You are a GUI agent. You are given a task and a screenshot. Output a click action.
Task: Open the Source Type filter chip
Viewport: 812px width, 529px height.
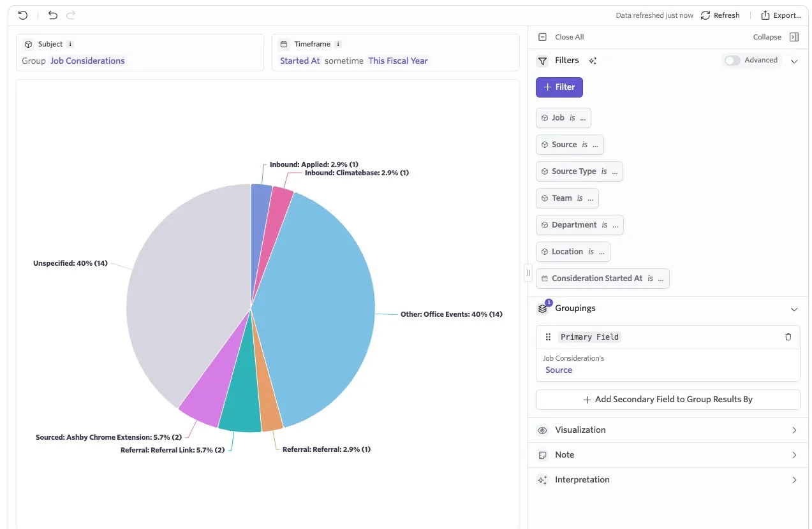579,171
